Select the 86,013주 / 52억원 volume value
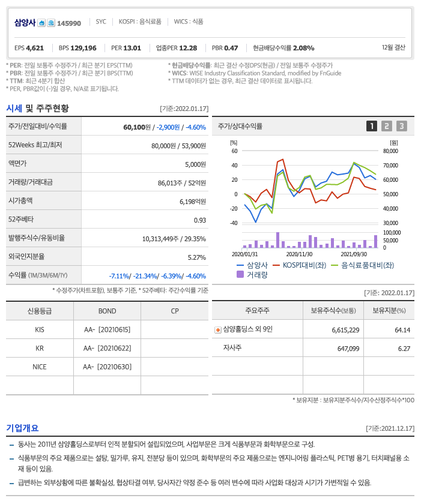Screen dimensions: 421x504 pos(182,183)
